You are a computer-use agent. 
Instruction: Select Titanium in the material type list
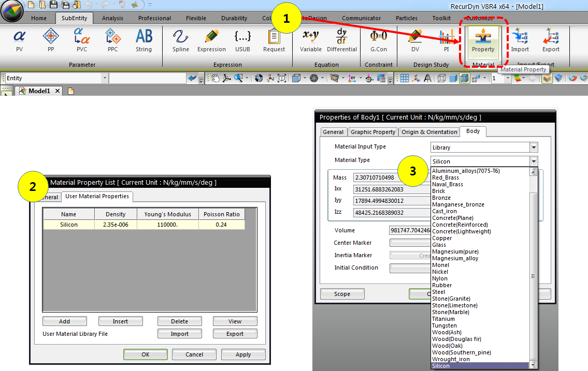481,319
